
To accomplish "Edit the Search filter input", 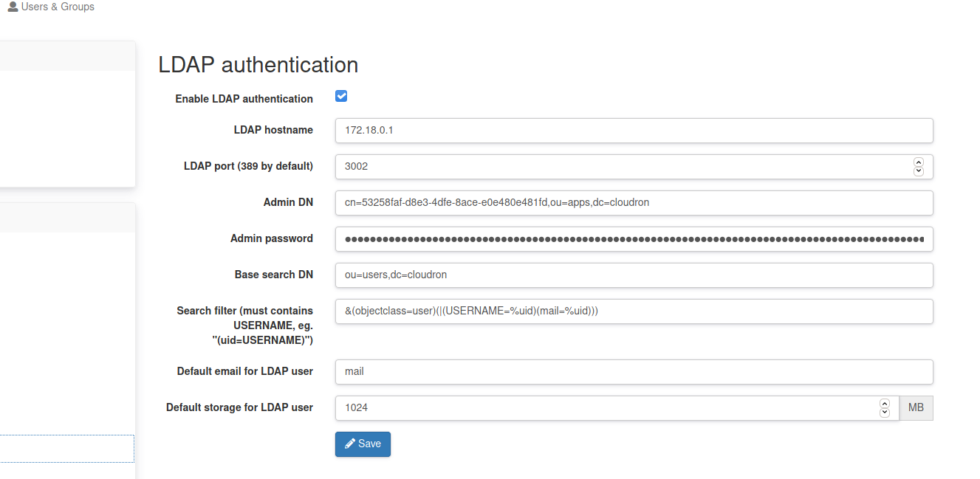I will tap(634, 311).
